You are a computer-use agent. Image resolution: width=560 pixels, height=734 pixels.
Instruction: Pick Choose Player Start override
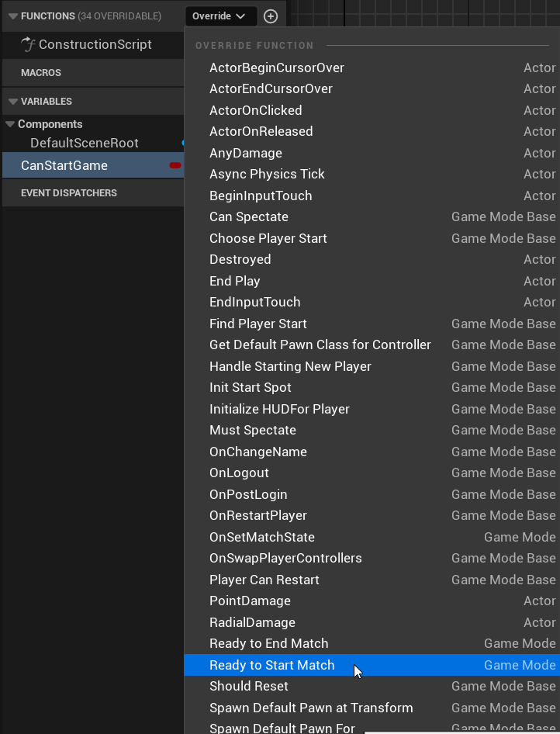(268, 238)
